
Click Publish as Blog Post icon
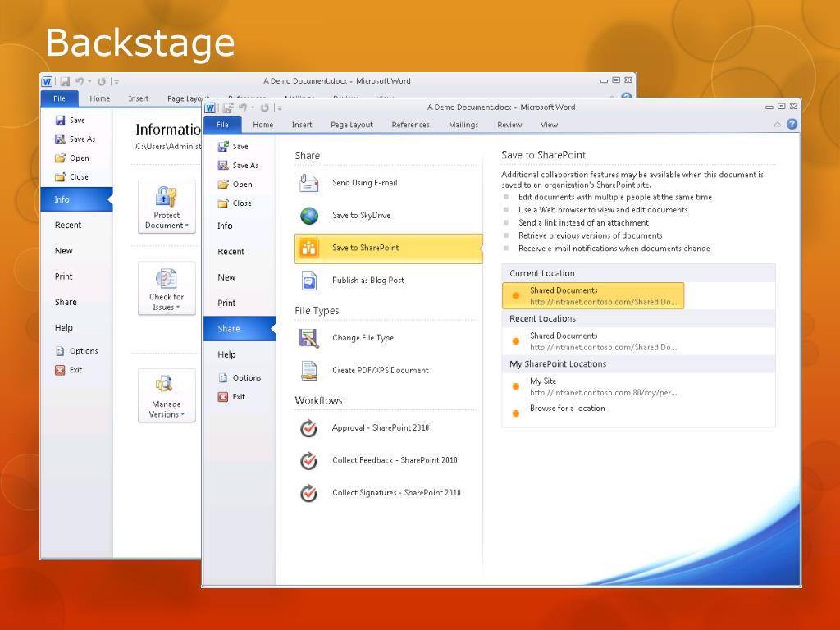point(309,281)
